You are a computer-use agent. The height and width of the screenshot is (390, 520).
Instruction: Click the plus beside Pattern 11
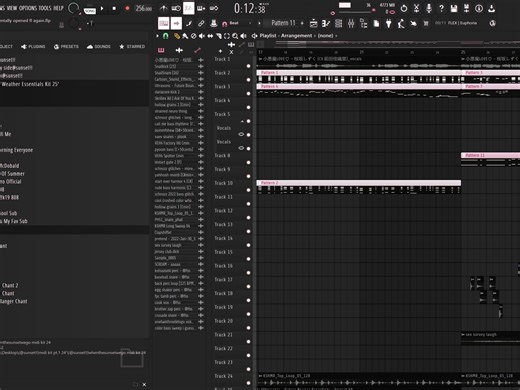(302, 23)
